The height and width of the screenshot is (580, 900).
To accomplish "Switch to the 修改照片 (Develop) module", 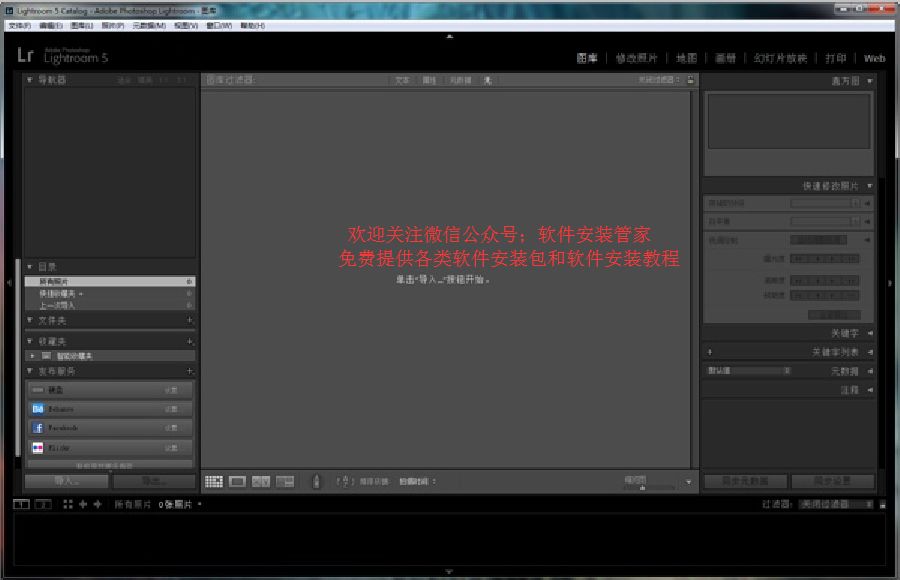I will (636, 58).
